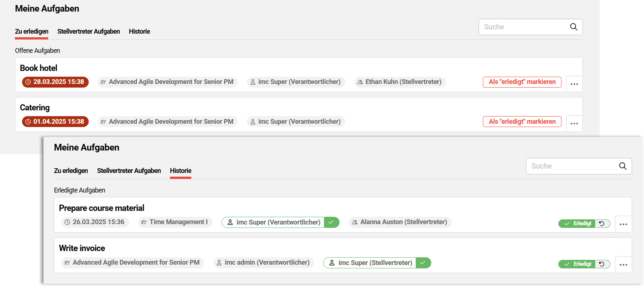The image size is (644, 287).
Task: Open the three-dot menu on Catering task
Action: click(x=574, y=123)
